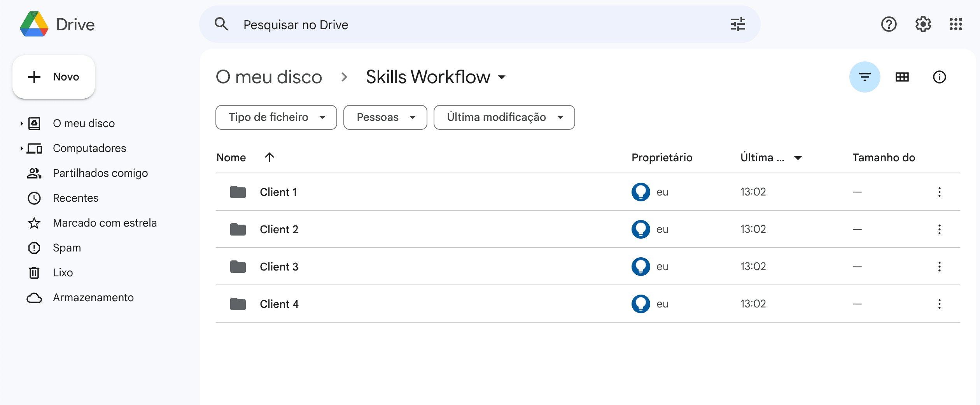Expand O meu disco tree
The height and width of the screenshot is (405, 980).
[x=21, y=124]
